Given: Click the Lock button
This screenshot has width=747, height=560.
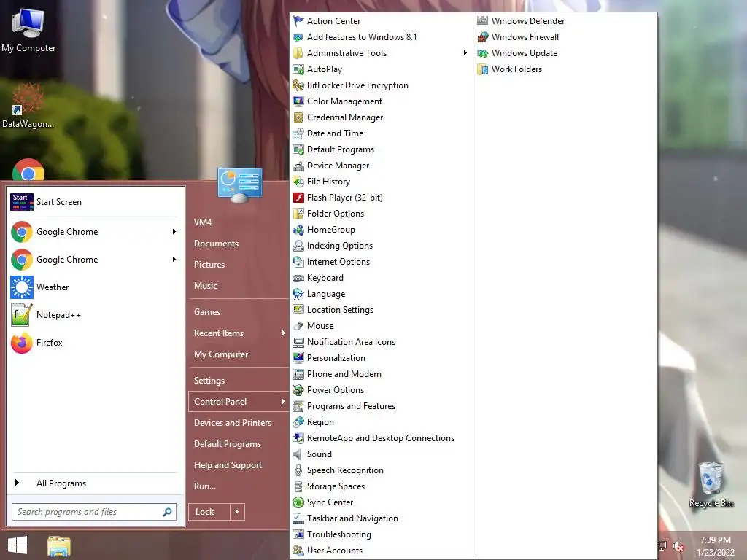Looking at the screenshot, I should 209,512.
